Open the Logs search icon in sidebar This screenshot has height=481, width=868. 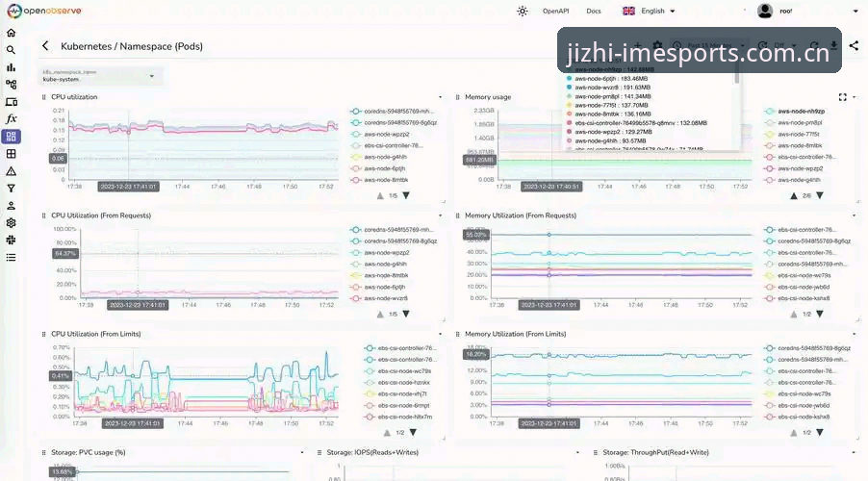point(12,50)
